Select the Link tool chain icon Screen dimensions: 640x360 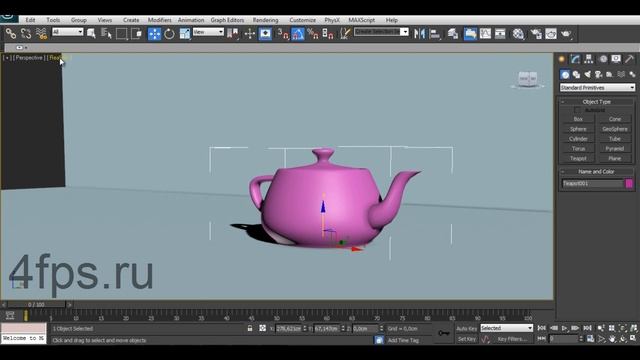pyautogui.click(x=11, y=33)
